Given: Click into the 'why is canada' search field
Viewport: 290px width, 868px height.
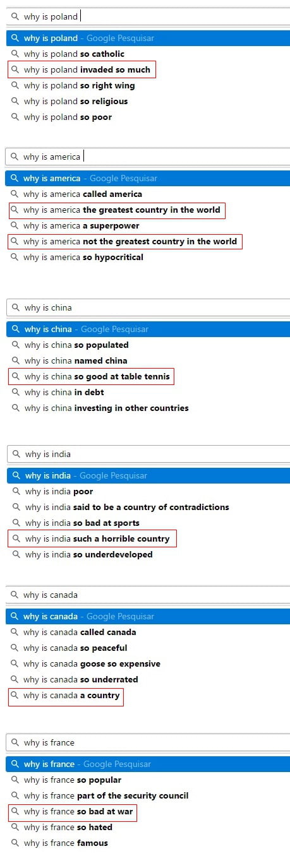Looking at the screenshot, I should (148, 595).
